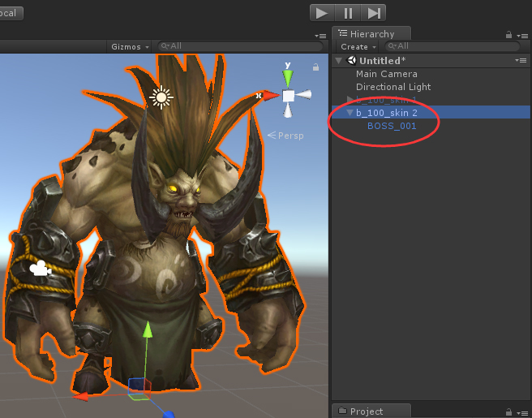Focus the Hierarchy search field
Image resolution: width=532 pixels, height=418 pixels.
tap(453, 46)
